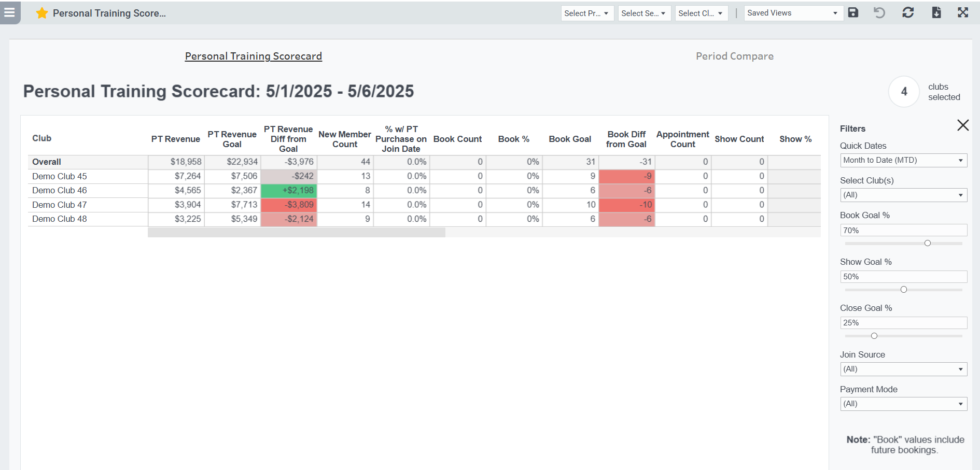Open the Select Club(s) filter dropdown
The height and width of the screenshot is (470, 980).
click(x=903, y=195)
